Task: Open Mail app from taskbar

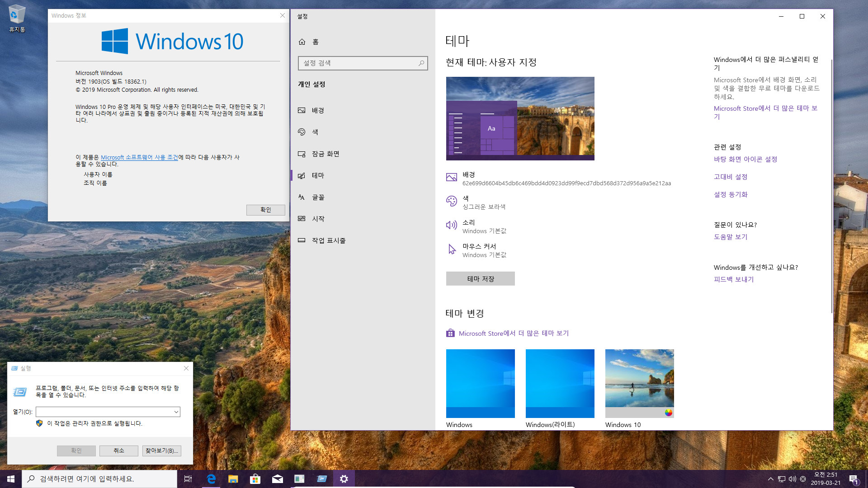Action: [278, 479]
